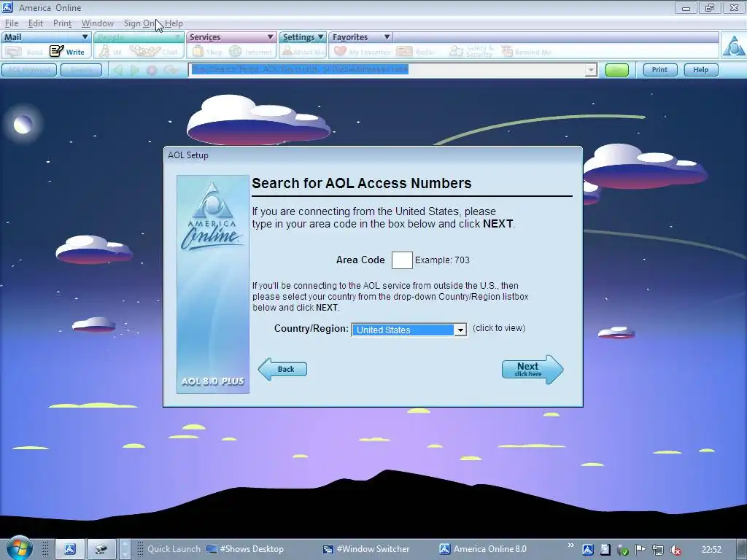Expand the People dropdown
This screenshot has height=560, width=747.
click(x=178, y=36)
